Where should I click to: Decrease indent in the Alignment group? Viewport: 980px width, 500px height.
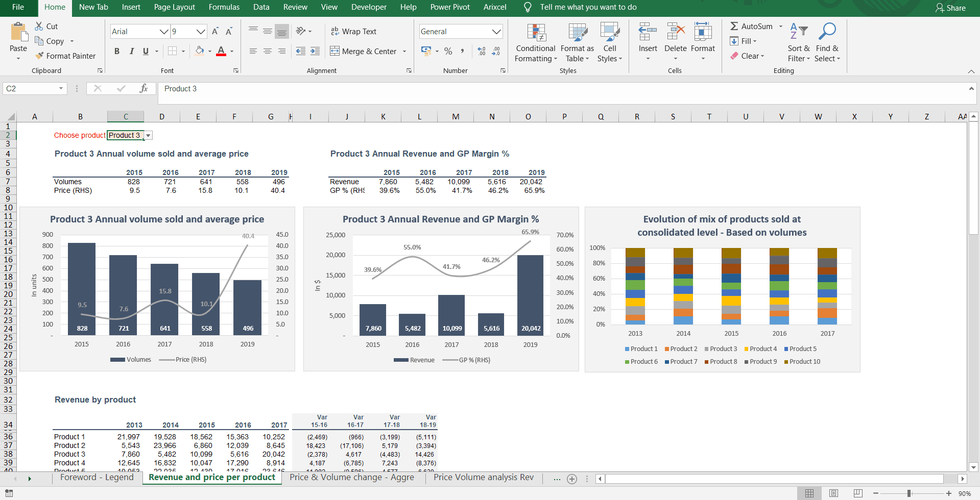coord(301,51)
